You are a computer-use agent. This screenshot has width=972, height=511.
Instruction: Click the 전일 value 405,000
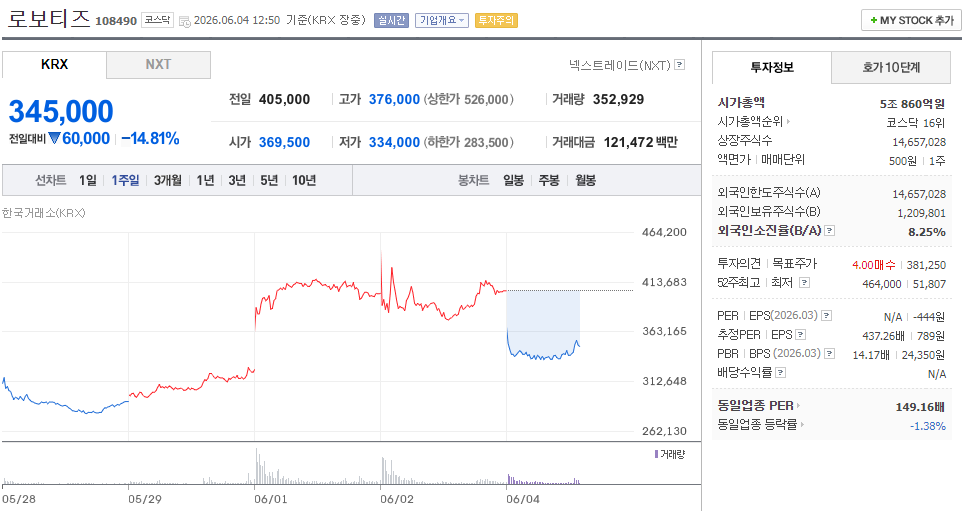(x=284, y=100)
